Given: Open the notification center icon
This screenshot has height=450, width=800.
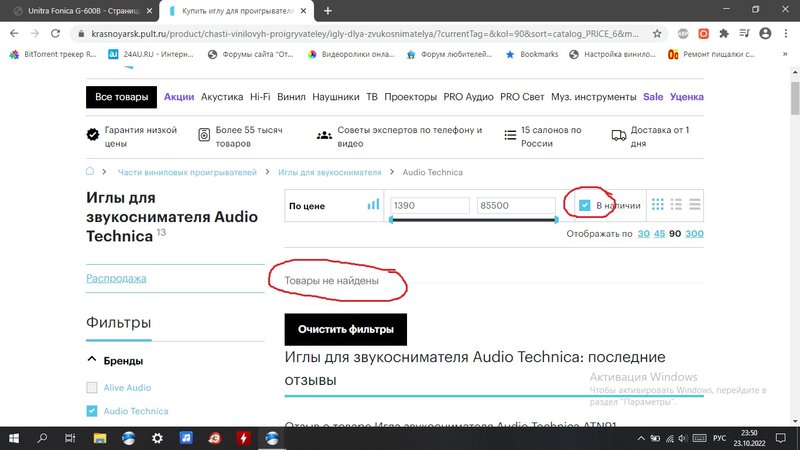Looking at the screenshot, I should [781, 438].
